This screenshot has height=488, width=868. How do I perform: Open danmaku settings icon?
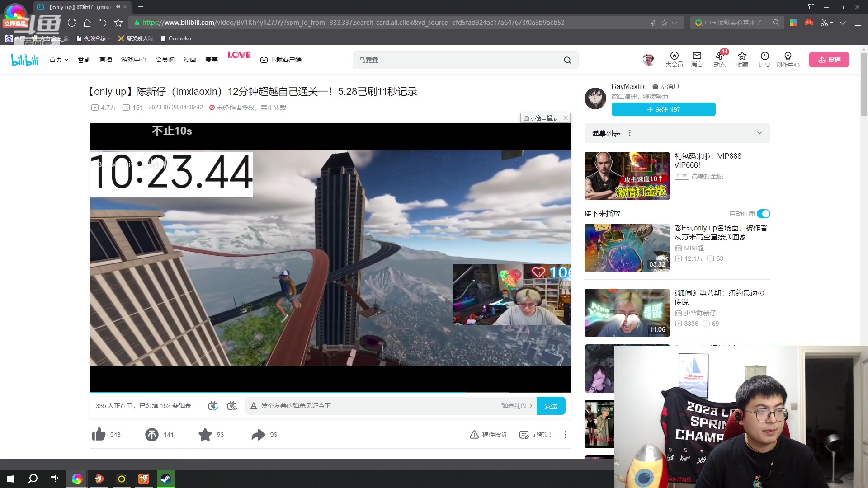tap(232, 406)
